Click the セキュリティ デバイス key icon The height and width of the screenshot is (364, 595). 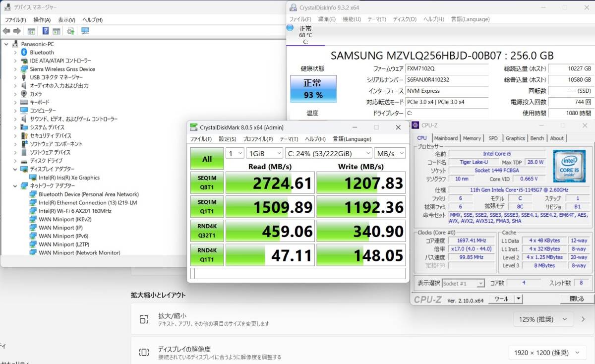[x=24, y=135]
